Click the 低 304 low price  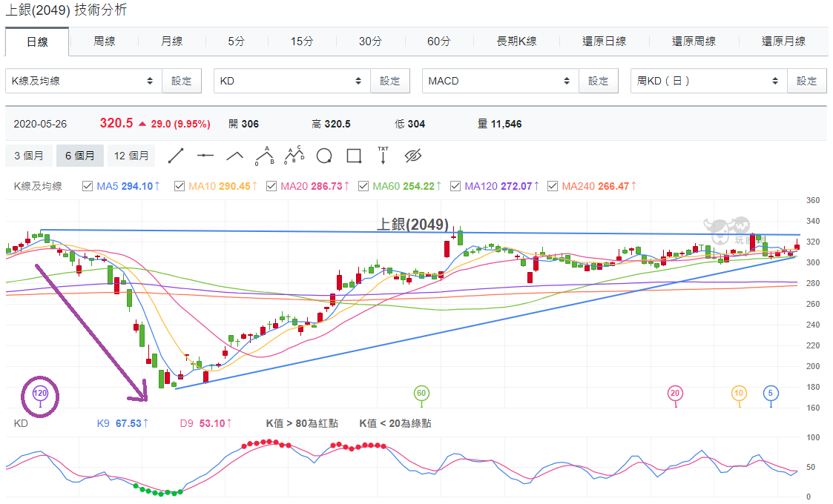409,124
